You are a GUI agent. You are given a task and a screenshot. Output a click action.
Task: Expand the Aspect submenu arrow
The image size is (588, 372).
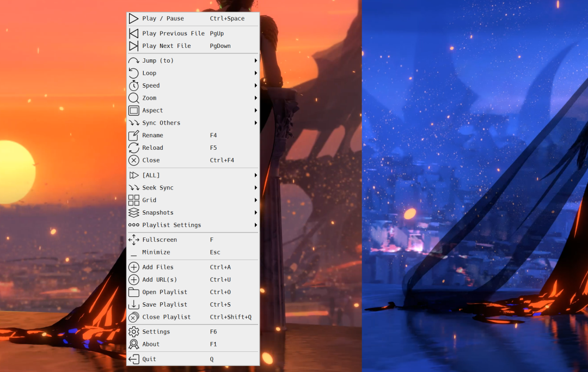(x=255, y=110)
